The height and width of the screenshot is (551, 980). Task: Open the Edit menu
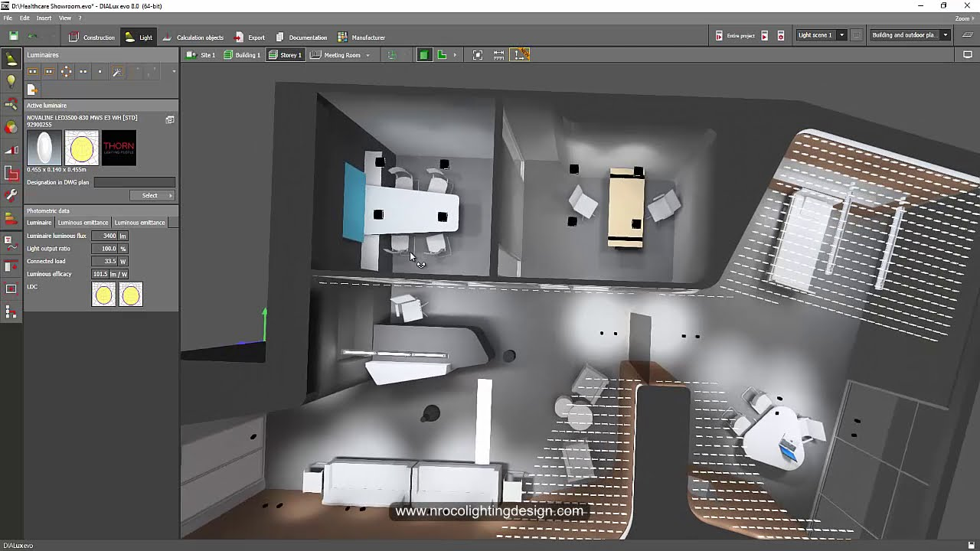[24, 18]
